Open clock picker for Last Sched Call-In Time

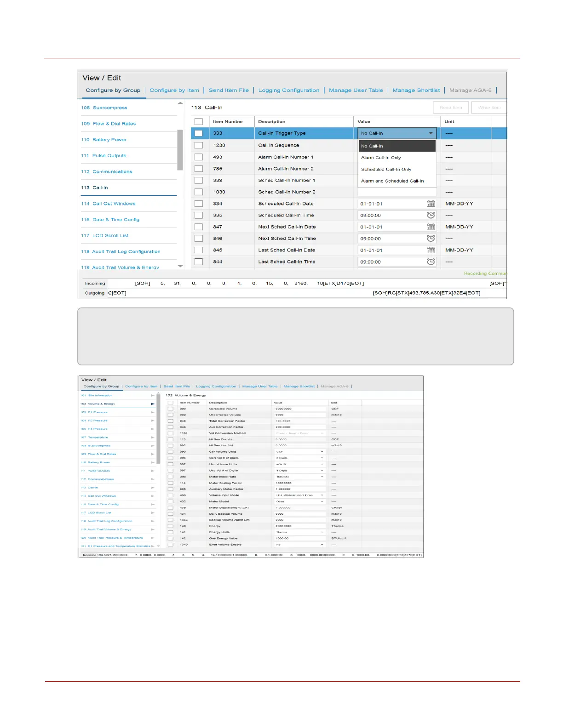tap(431, 262)
